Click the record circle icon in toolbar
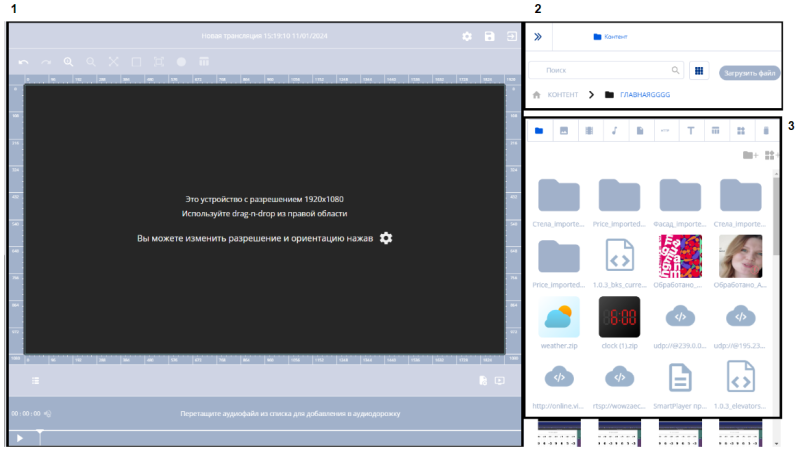 (x=181, y=62)
